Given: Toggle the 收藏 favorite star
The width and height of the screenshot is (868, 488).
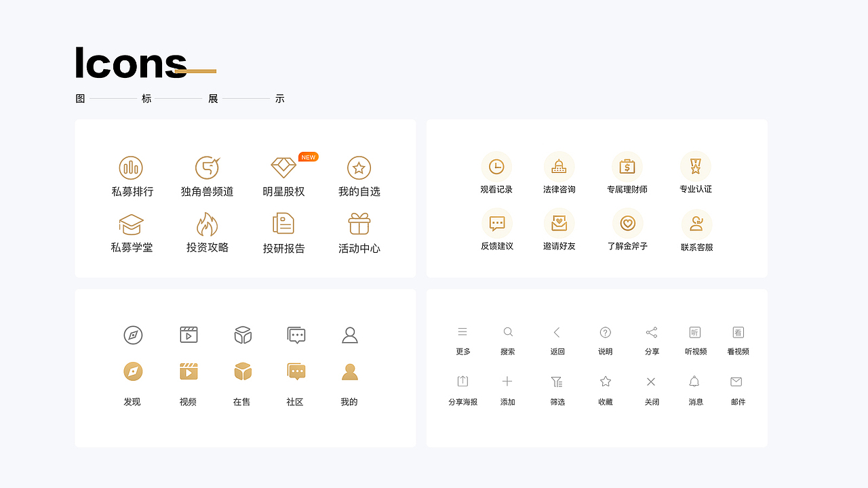Looking at the screenshot, I should coord(606,382).
